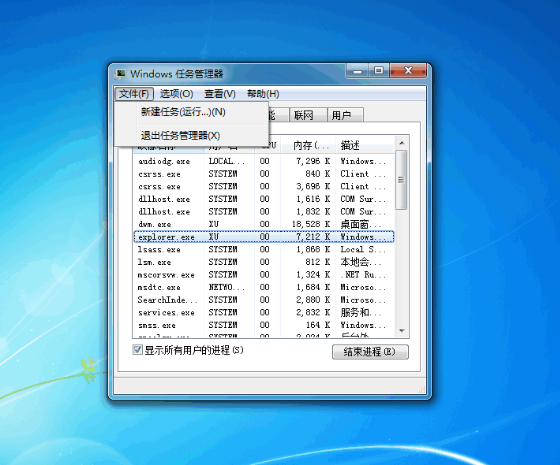
Task: Select the audiodg.exe process row
Action: [264, 161]
